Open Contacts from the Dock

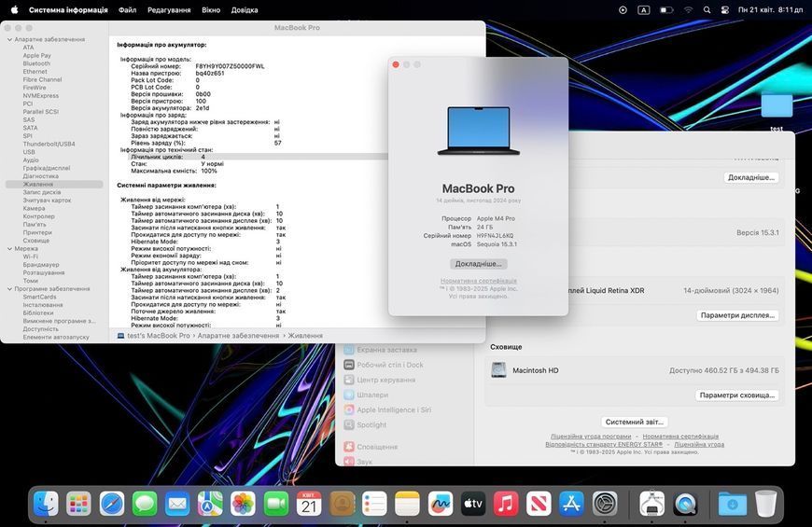tap(342, 504)
